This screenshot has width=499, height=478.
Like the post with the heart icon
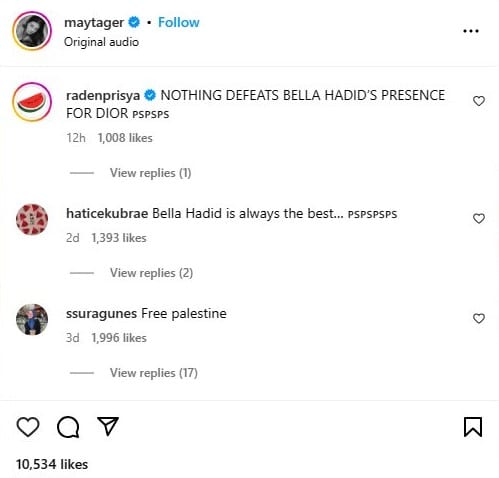[28, 427]
